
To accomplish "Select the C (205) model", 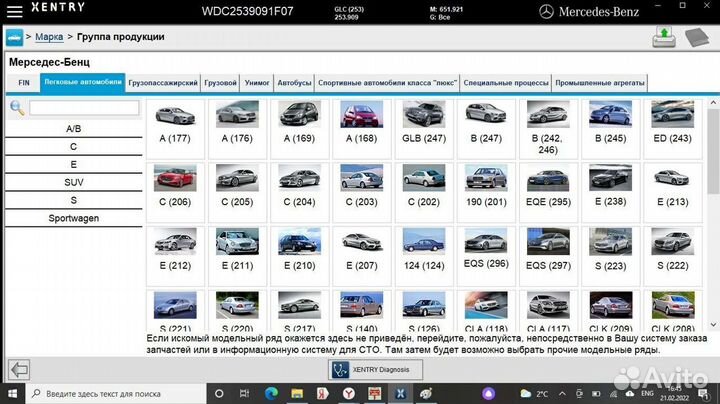I will point(237,193).
